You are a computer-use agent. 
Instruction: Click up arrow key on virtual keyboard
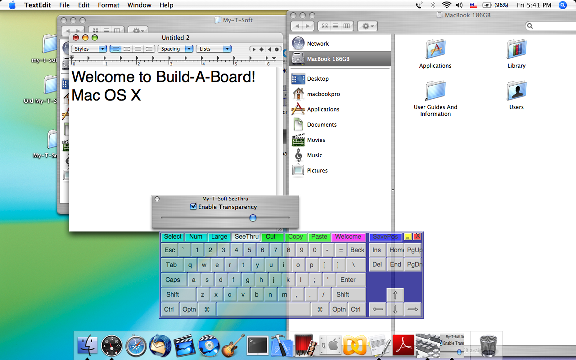[x=395, y=294]
